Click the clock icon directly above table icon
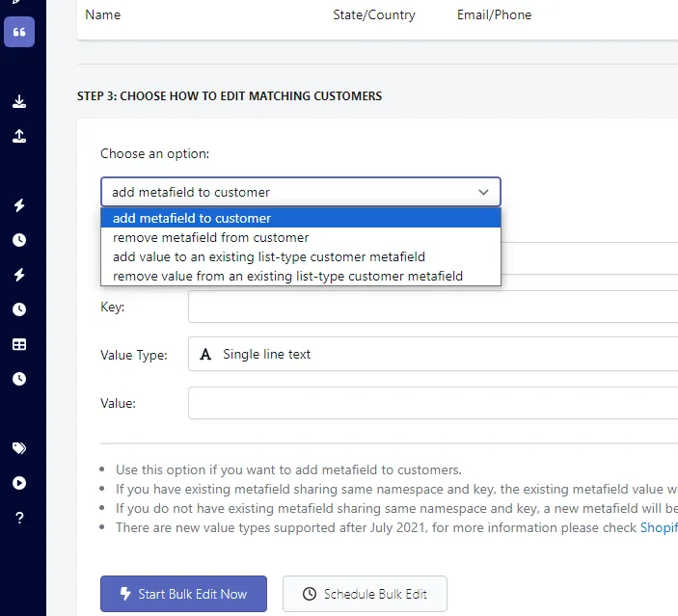678x616 pixels. tap(19, 309)
